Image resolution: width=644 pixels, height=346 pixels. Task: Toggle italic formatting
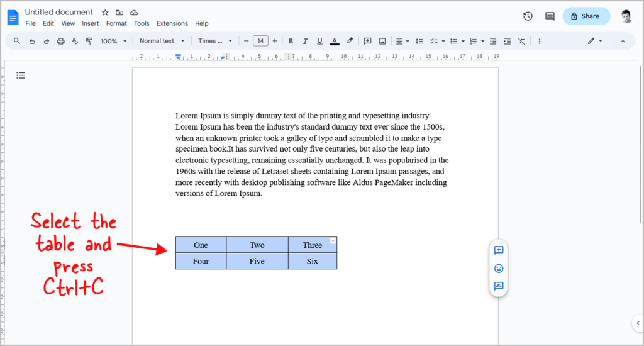[305, 41]
